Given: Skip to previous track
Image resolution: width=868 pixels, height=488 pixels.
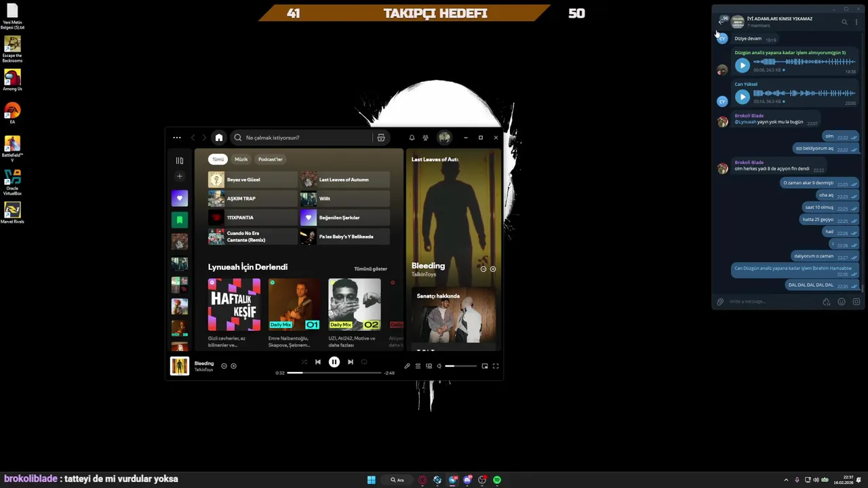Looking at the screenshot, I should 318,362.
